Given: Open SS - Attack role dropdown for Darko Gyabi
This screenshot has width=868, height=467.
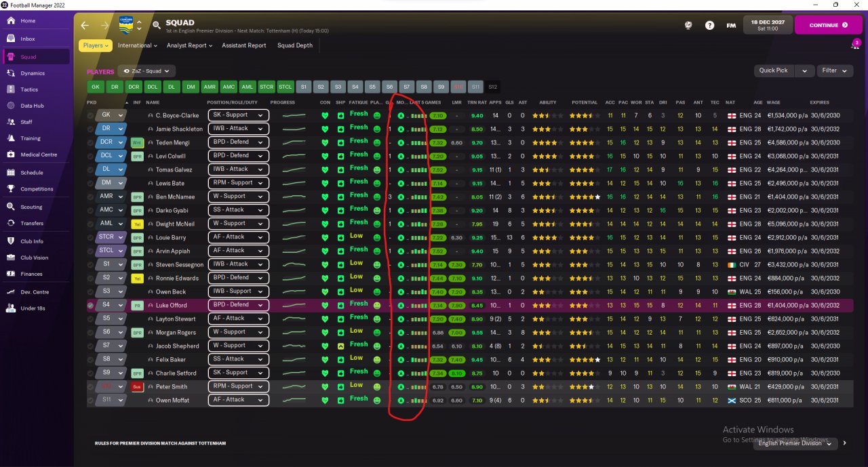Looking at the screenshot, I should (x=238, y=210).
